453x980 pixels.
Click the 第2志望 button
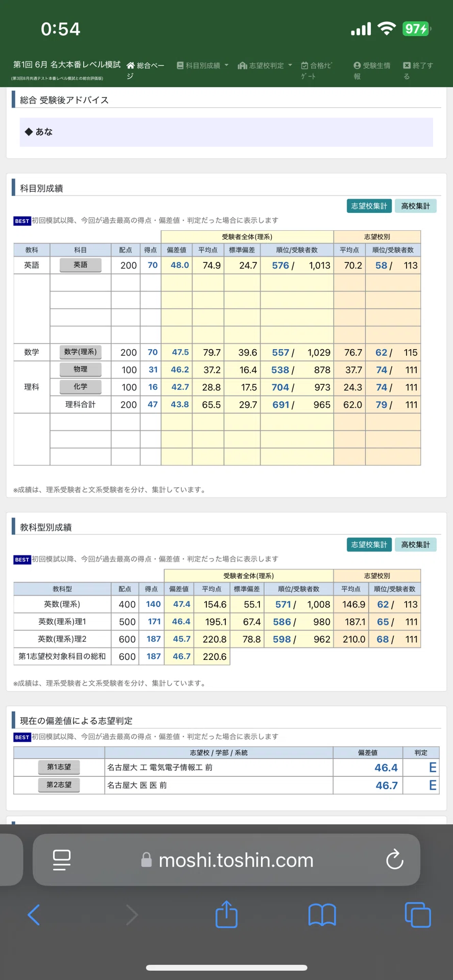point(59,785)
